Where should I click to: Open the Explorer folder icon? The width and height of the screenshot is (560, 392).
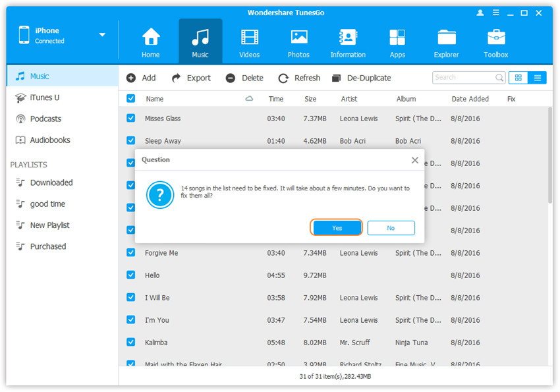(446, 38)
